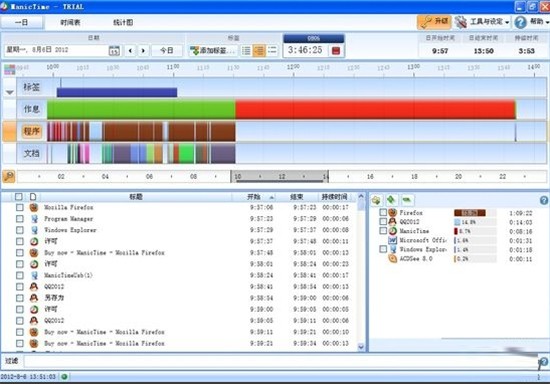Check the ManicTimeCnb(1) row checkbox
The height and width of the screenshot is (384, 550).
point(20,275)
